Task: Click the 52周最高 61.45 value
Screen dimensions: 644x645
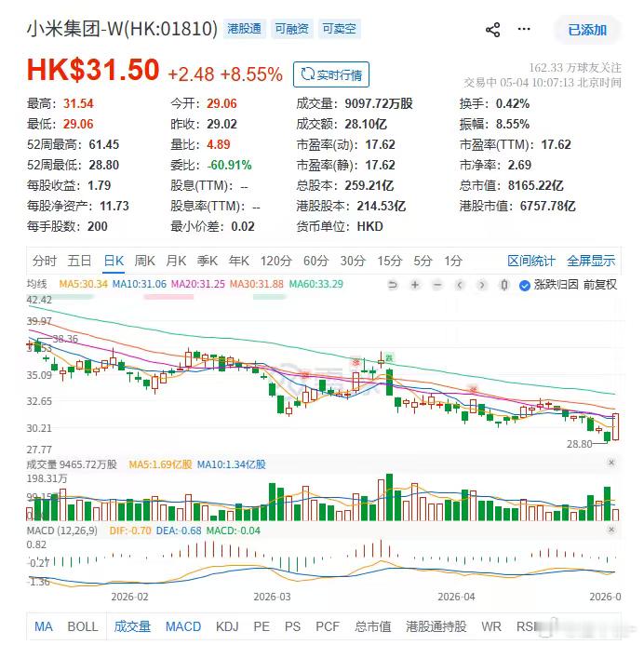Action: click(x=103, y=144)
